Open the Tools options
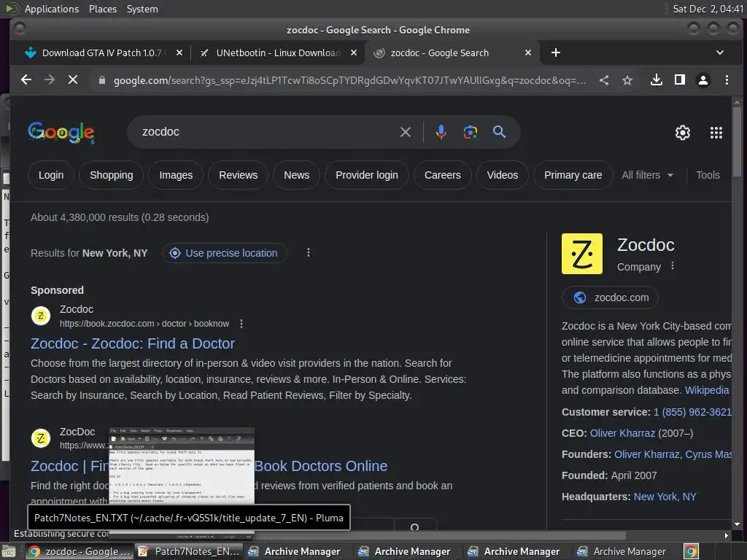 708,175
